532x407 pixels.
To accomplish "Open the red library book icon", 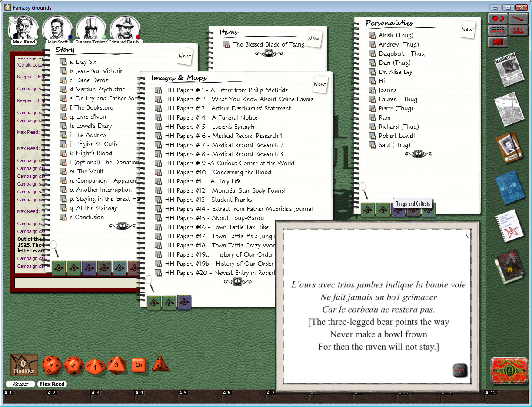I will click(x=498, y=42).
